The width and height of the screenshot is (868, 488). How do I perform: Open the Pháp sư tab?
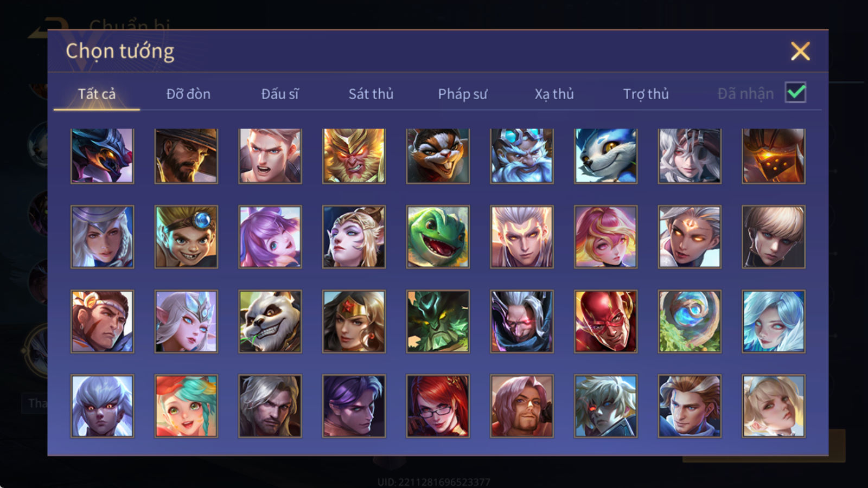pyautogui.click(x=463, y=94)
